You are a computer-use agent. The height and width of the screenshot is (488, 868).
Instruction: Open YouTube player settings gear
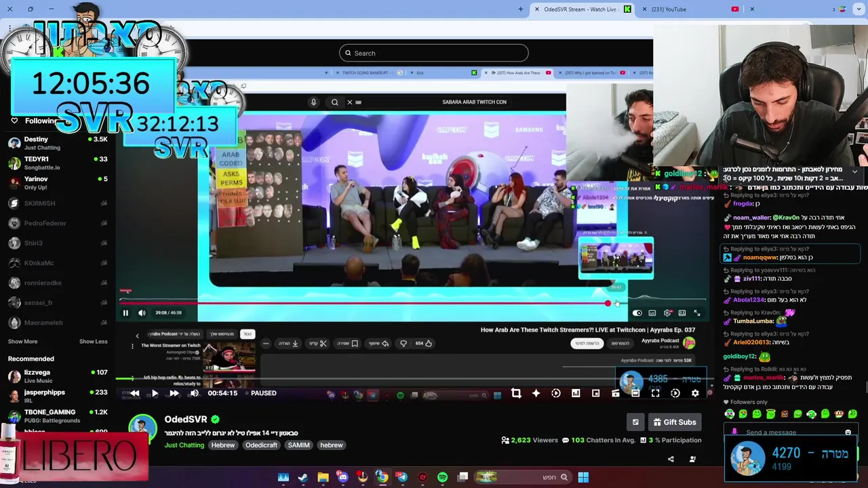tap(667, 313)
